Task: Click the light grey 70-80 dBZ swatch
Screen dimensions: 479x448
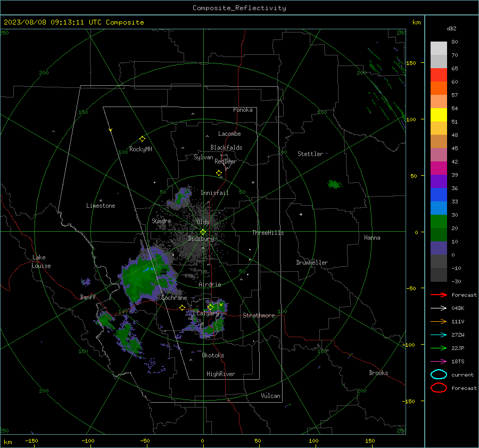Action: (439, 48)
